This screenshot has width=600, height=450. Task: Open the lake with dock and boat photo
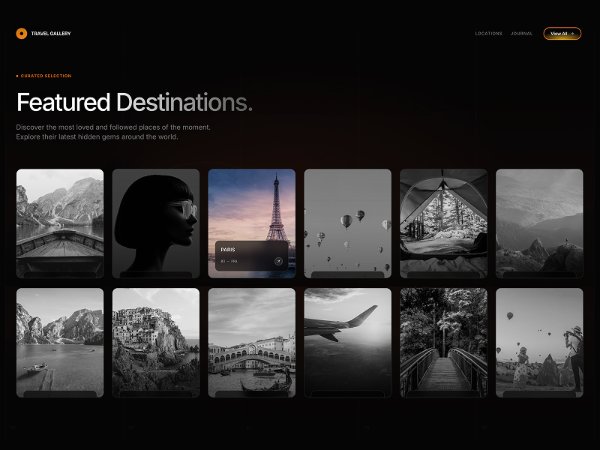pyautogui.click(x=60, y=343)
